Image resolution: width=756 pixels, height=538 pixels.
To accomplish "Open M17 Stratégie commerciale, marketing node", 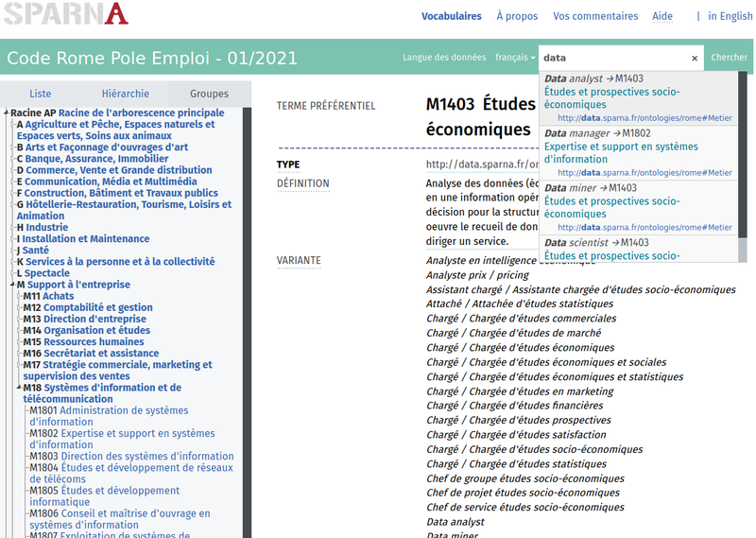I will click(x=117, y=370).
